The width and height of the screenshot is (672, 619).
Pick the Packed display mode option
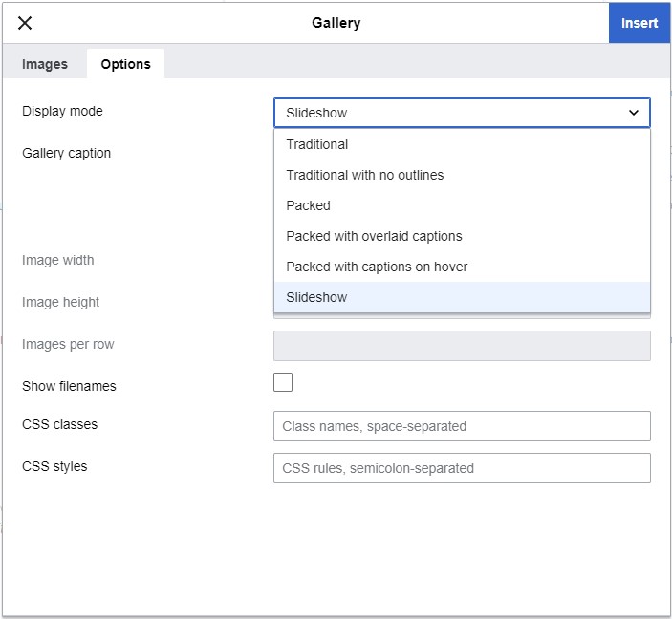pos(308,205)
